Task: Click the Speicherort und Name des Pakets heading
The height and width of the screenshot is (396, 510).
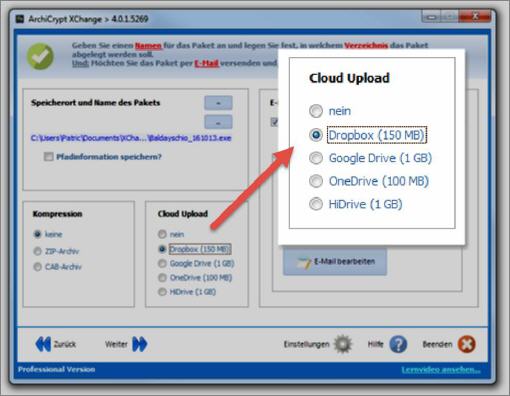Action: [96, 103]
